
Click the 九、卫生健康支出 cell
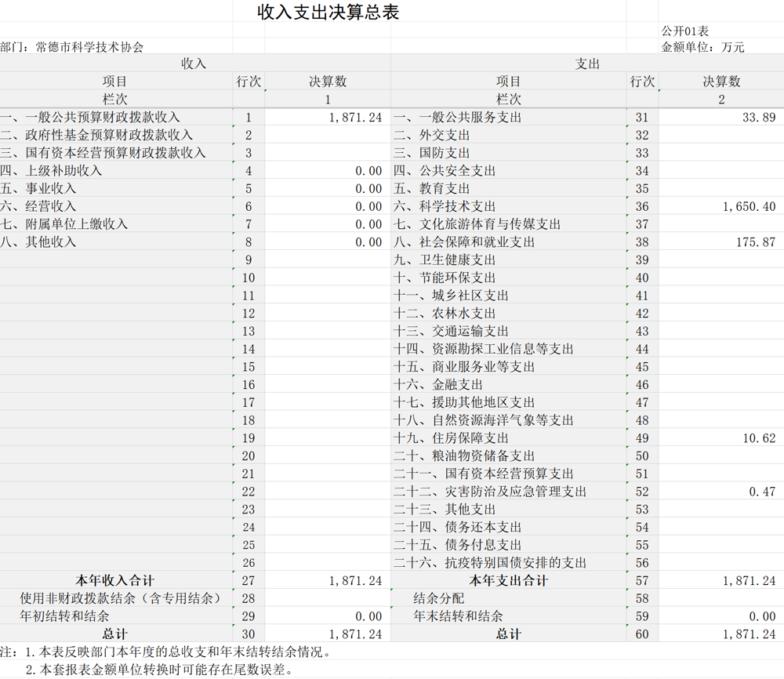tap(509, 260)
